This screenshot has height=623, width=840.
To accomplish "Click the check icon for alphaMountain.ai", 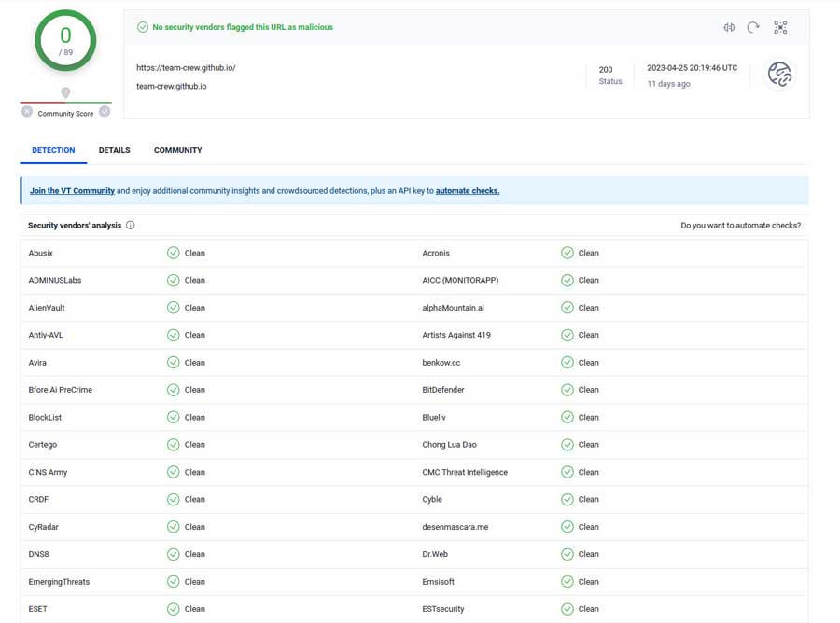I will (567, 308).
